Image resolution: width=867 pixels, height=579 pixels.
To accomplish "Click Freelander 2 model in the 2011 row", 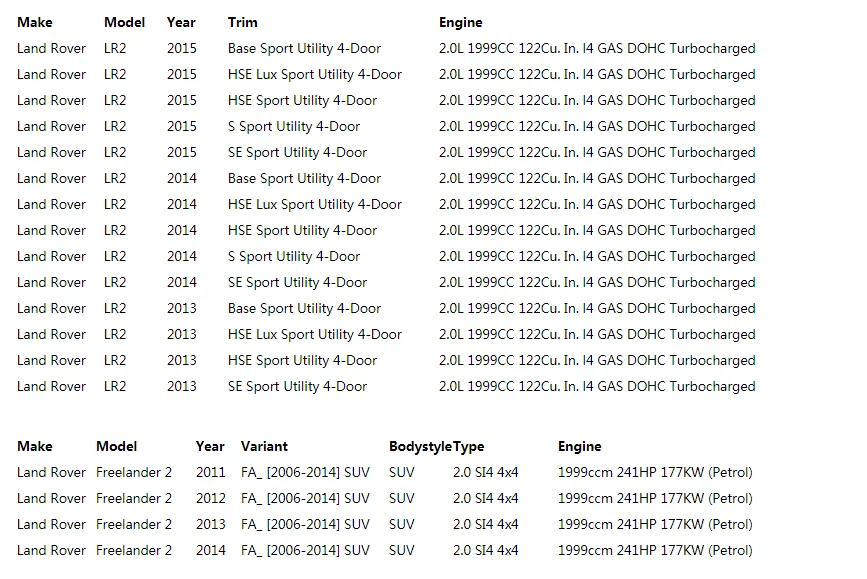I will [x=134, y=472].
